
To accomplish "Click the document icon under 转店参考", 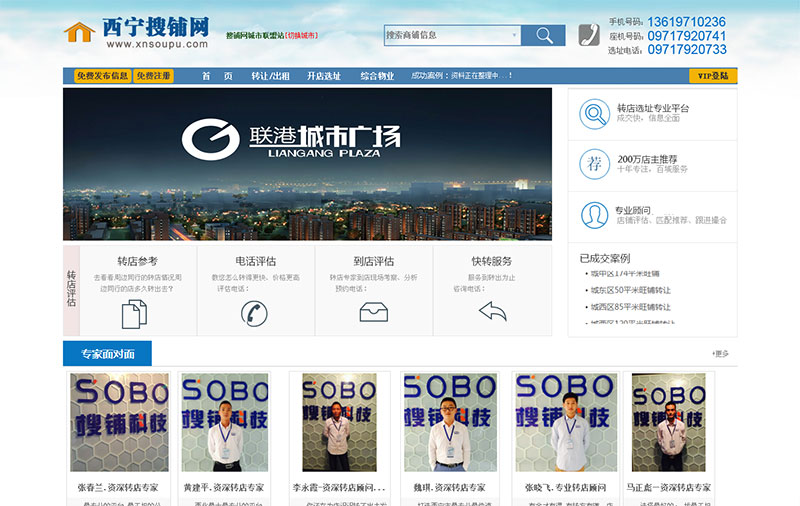I will (134, 314).
